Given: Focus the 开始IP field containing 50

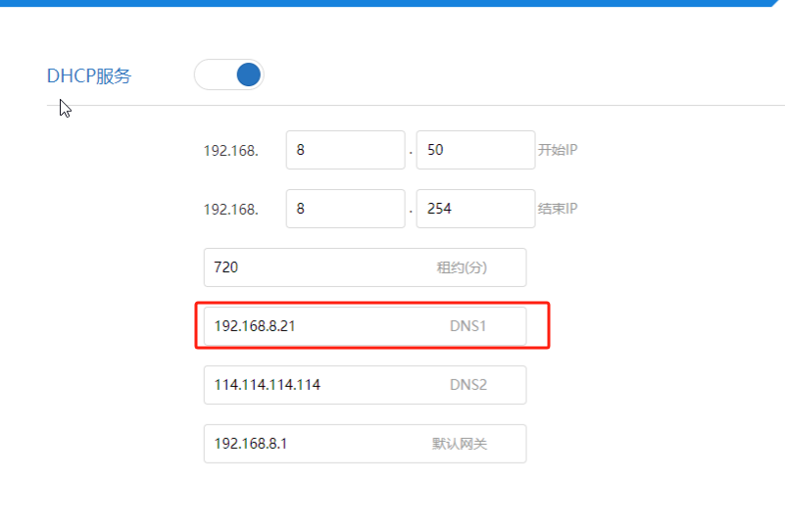Looking at the screenshot, I should [475, 150].
